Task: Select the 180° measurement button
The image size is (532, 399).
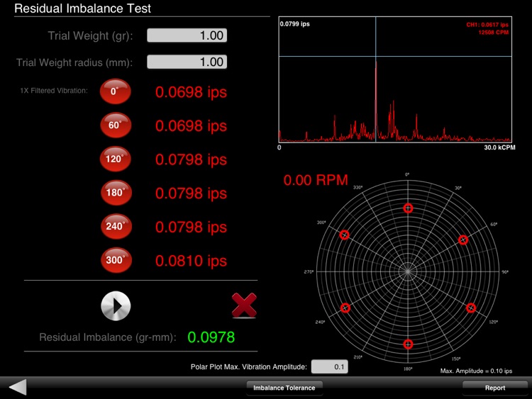Action: [x=116, y=193]
